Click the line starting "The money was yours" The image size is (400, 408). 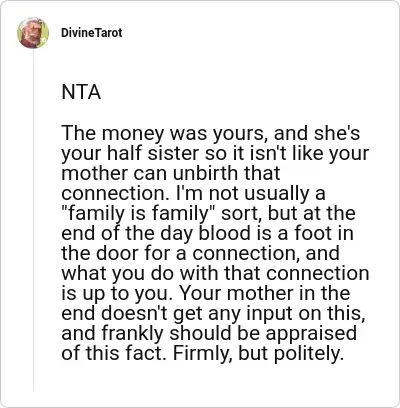pos(211,133)
